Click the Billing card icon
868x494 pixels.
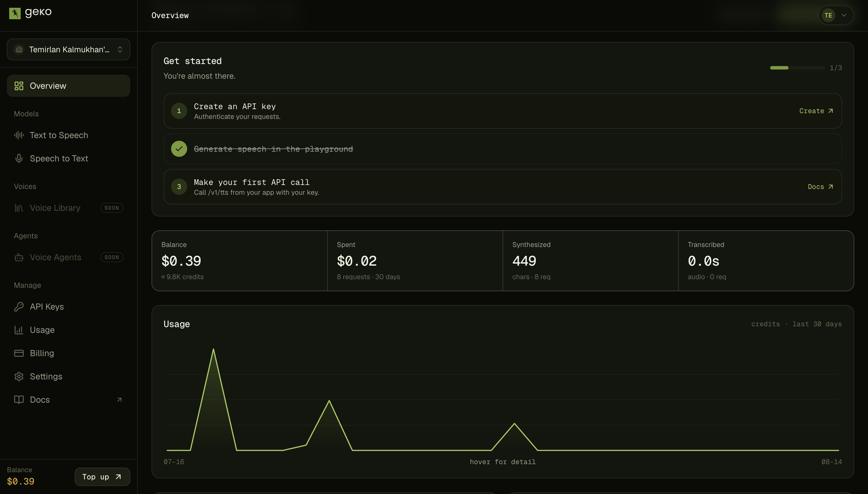[x=19, y=353]
